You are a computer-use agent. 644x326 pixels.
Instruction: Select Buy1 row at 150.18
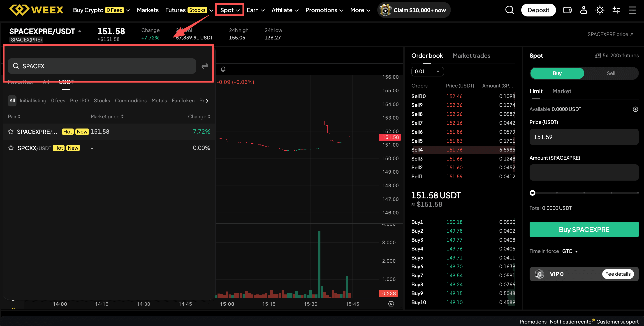click(x=463, y=222)
